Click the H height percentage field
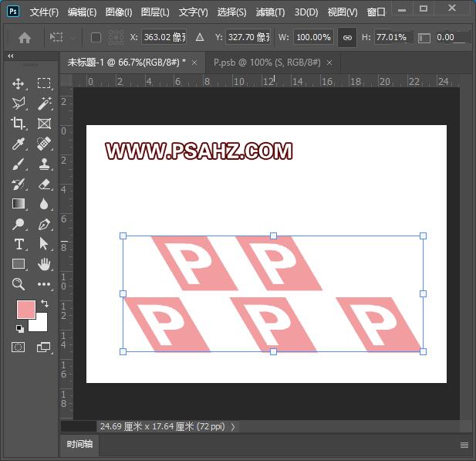This screenshot has width=476, height=461. pos(392,37)
